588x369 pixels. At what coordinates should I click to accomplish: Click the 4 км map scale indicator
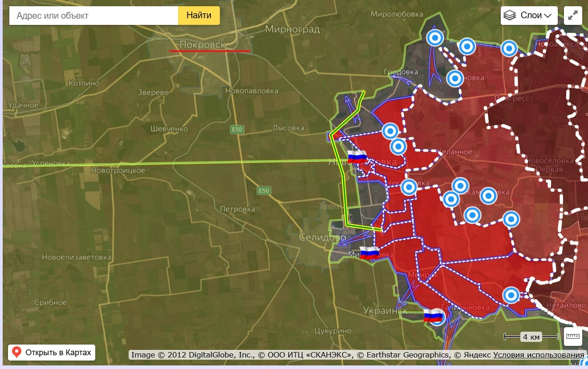coord(531,337)
